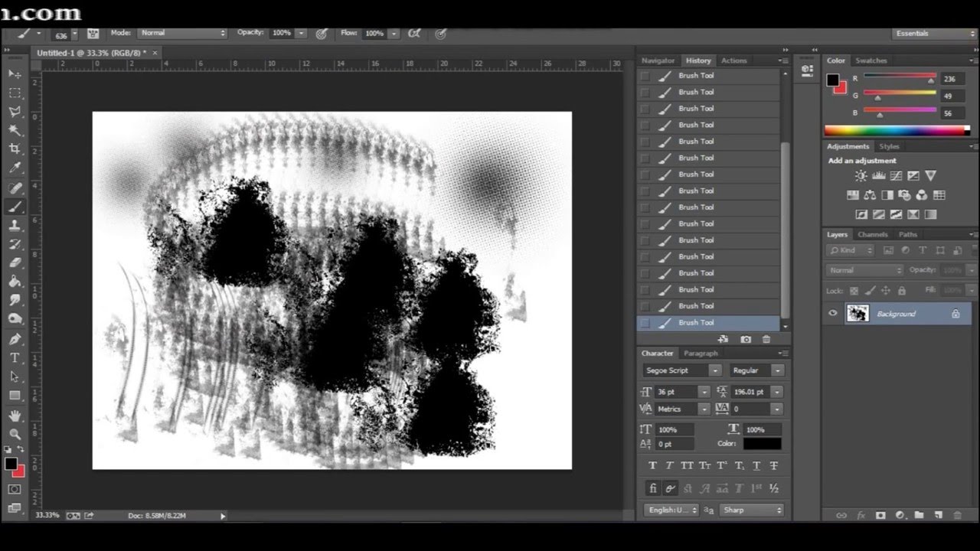
Task: Add a Brightness/Contrast adjustment
Action: 861,176
